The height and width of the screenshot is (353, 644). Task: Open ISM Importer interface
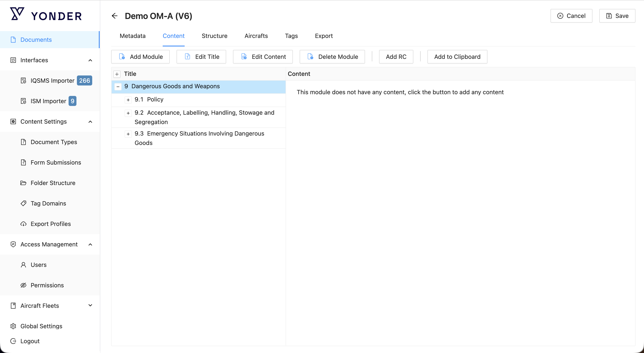click(48, 101)
